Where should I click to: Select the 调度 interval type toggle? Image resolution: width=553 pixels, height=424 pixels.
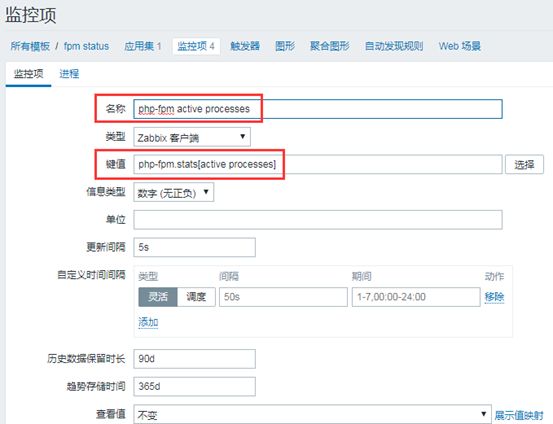pyautogui.click(x=196, y=297)
